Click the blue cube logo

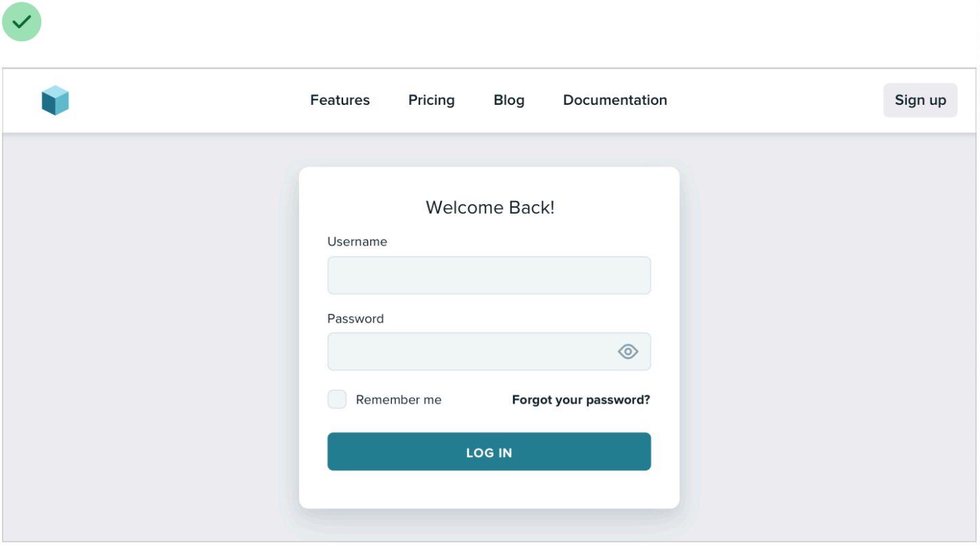pos(55,100)
